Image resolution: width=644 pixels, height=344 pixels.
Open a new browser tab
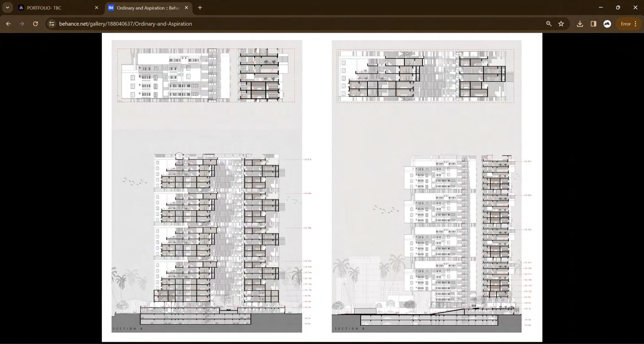tap(200, 8)
